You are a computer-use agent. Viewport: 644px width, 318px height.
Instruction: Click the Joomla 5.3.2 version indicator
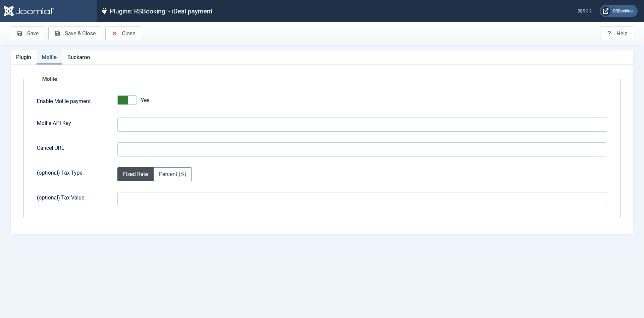585,11
